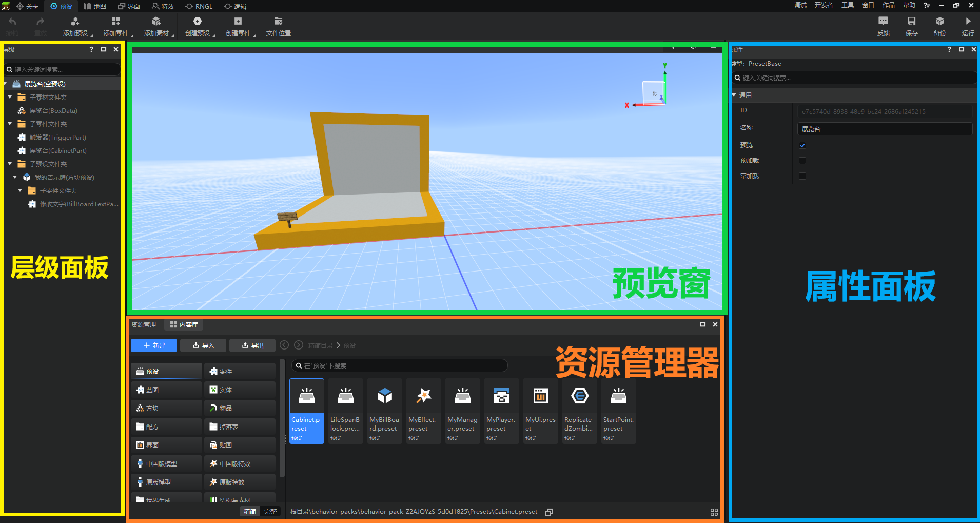This screenshot has width=980, height=523.
Task: Select the MyPlayer.preset thumbnail
Action: tap(501, 411)
